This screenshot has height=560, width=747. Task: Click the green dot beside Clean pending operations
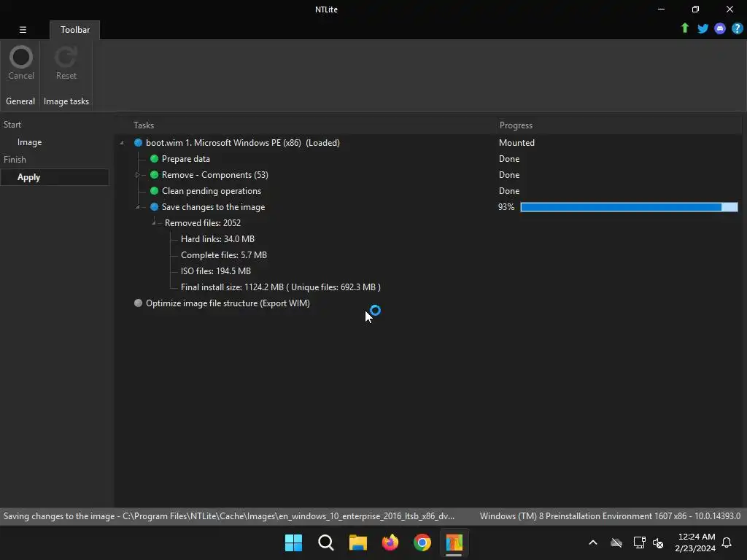tap(154, 191)
